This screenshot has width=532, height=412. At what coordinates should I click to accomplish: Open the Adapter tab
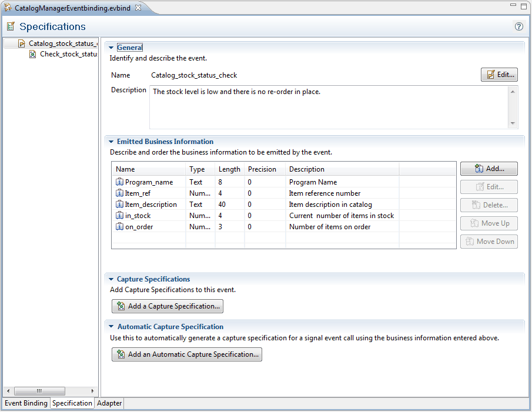(x=109, y=403)
